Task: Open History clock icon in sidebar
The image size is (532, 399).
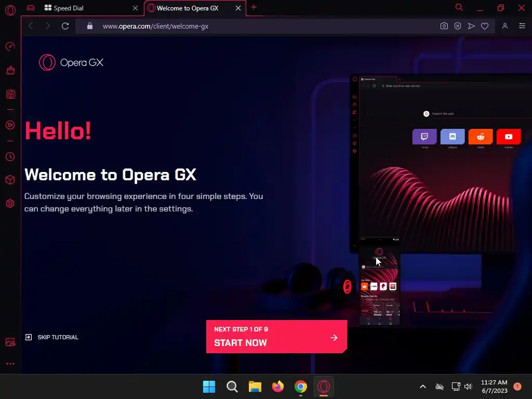Action: [x=10, y=156]
